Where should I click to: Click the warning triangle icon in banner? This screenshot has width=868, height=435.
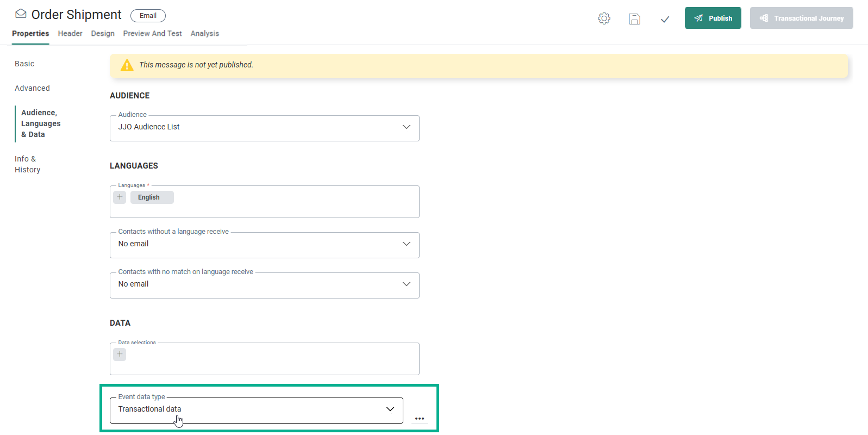tap(127, 65)
